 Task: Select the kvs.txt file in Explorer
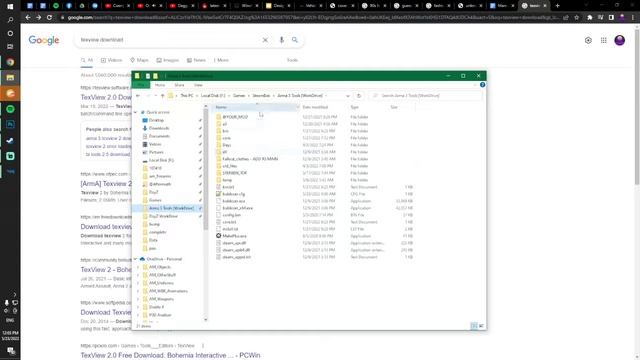tap(228, 187)
